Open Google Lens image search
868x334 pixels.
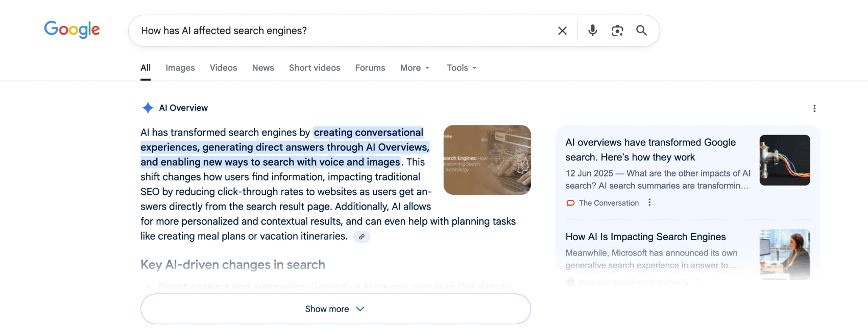(x=617, y=31)
